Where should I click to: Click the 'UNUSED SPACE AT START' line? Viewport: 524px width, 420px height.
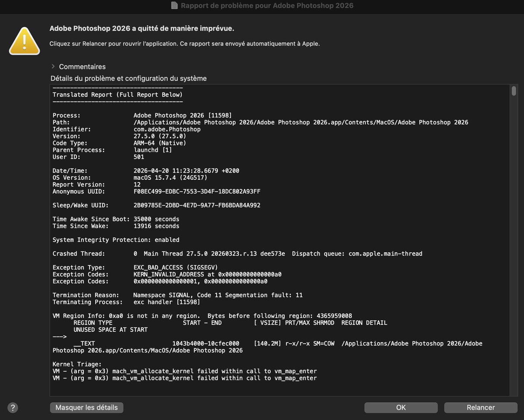(x=110, y=330)
